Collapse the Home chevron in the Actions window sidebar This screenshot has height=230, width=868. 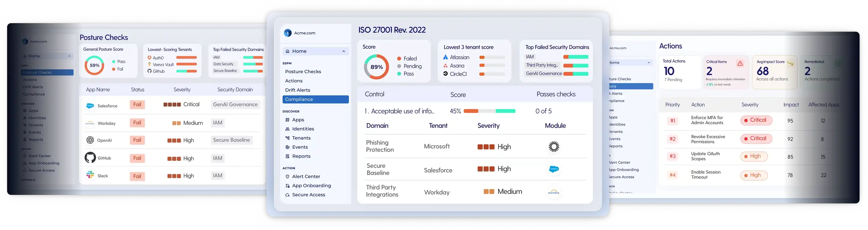tap(649, 63)
